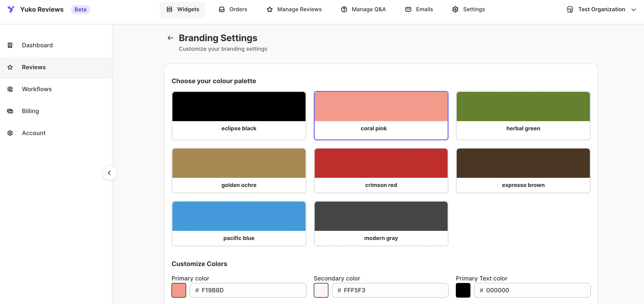Image resolution: width=644 pixels, height=304 pixels.
Task: Open the Widgets tab
Action: coord(182,9)
